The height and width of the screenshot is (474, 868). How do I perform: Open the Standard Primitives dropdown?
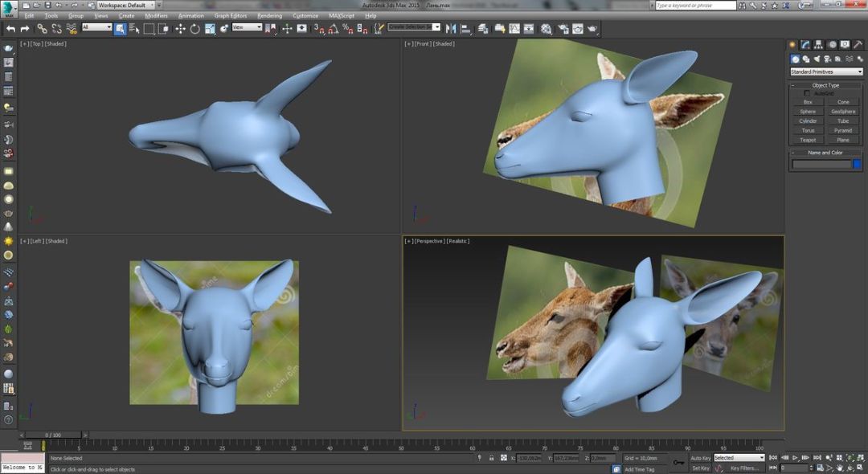pos(825,72)
